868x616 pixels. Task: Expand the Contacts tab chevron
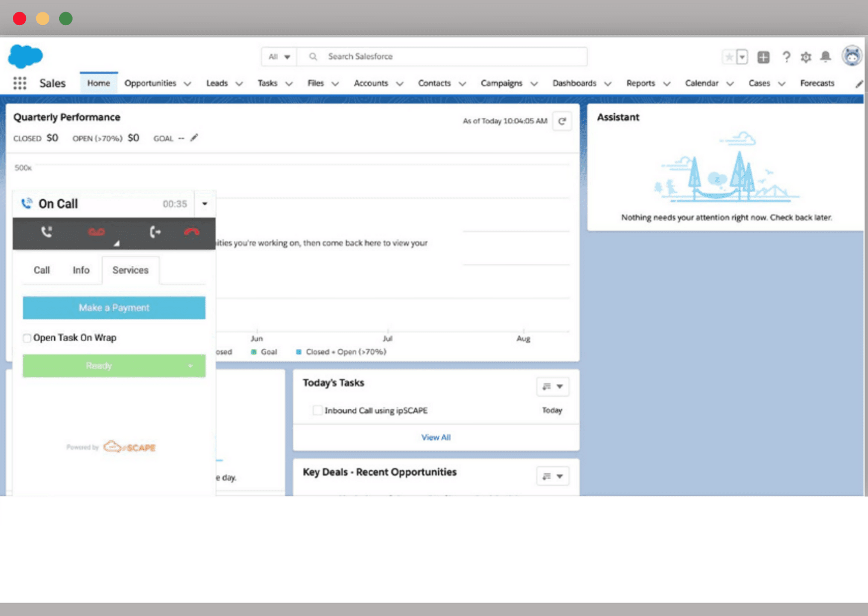(x=462, y=84)
